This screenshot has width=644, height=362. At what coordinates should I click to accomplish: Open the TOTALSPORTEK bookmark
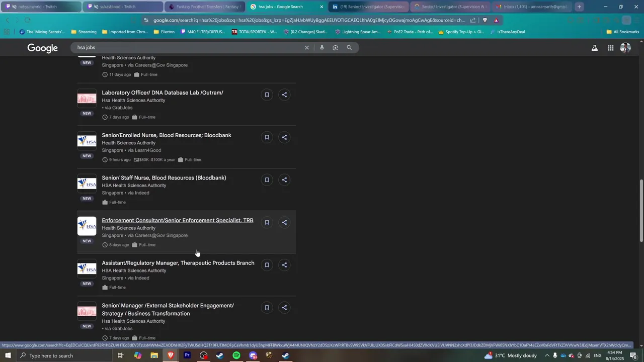click(255, 32)
